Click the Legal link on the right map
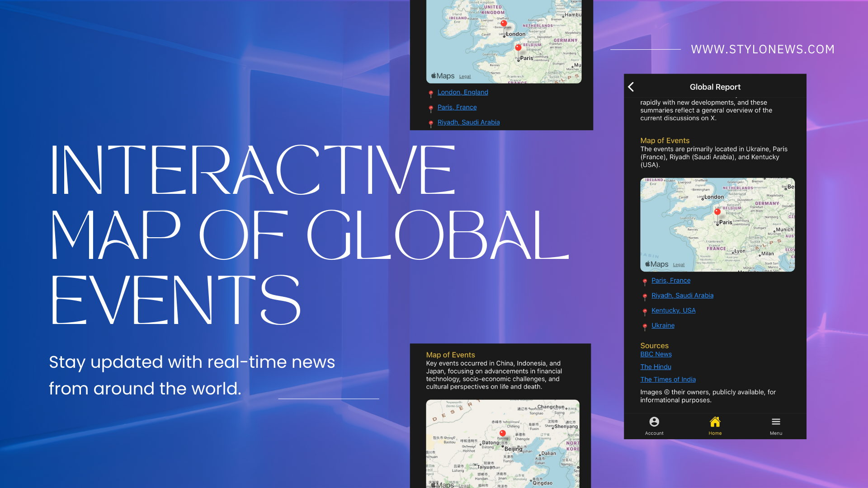This screenshot has height=488, width=868. [679, 265]
